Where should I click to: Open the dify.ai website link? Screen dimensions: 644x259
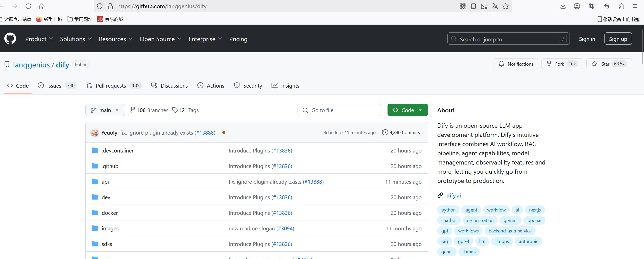[454, 195]
